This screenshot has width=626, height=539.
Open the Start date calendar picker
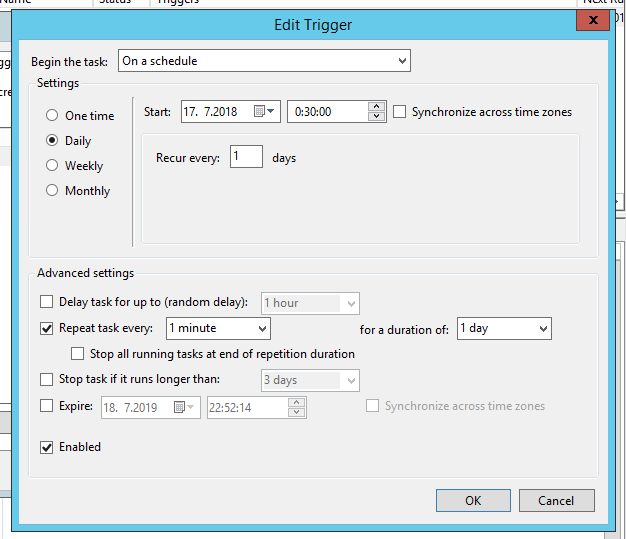(x=265, y=112)
